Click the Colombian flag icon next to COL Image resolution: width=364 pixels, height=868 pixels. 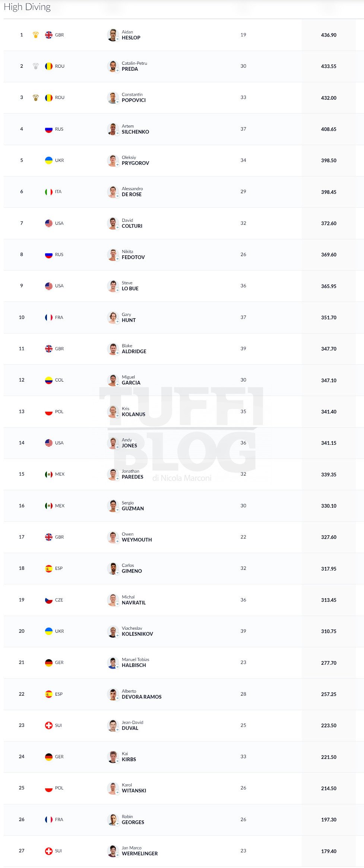point(49,380)
